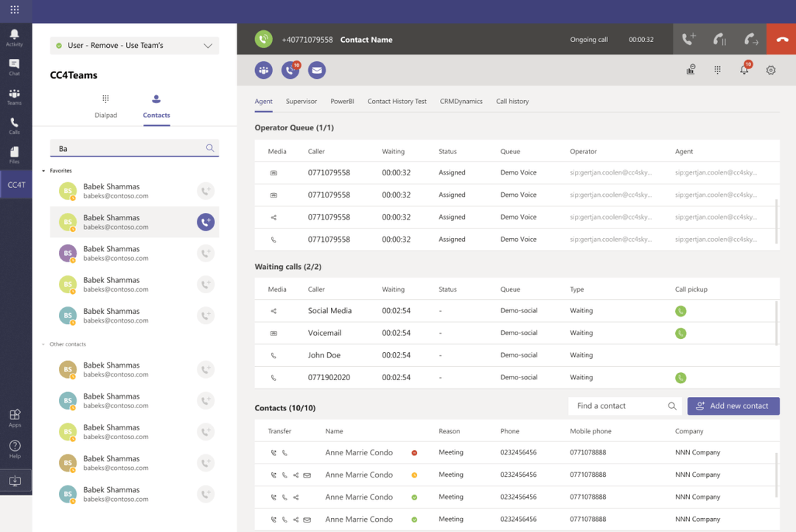Open the wallboard statistics panel
796x532 pixels.
pos(691,69)
